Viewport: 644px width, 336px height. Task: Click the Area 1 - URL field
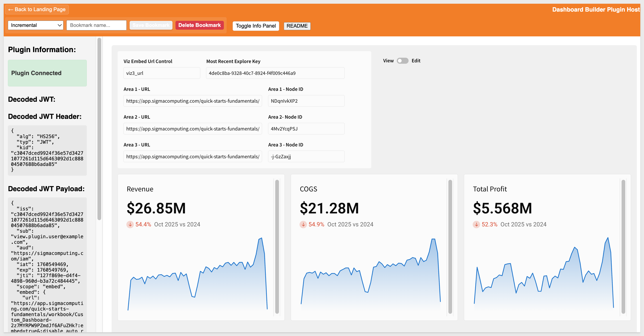pyautogui.click(x=193, y=101)
